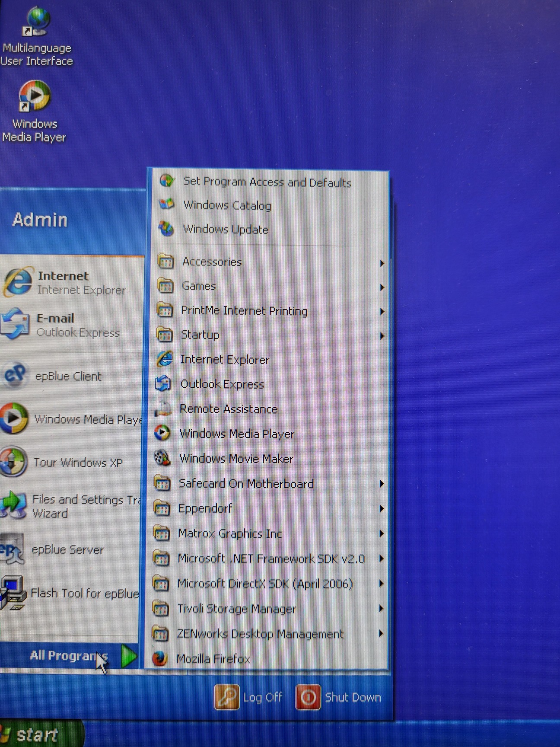Click the Set Program Access and Defaults icon
The image size is (560, 747).
pyautogui.click(x=167, y=181)
